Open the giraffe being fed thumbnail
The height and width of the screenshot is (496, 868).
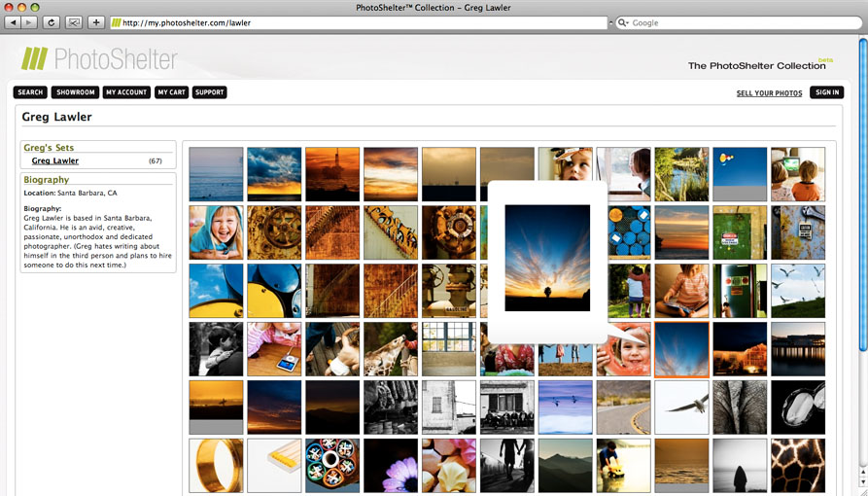(391, 349)
